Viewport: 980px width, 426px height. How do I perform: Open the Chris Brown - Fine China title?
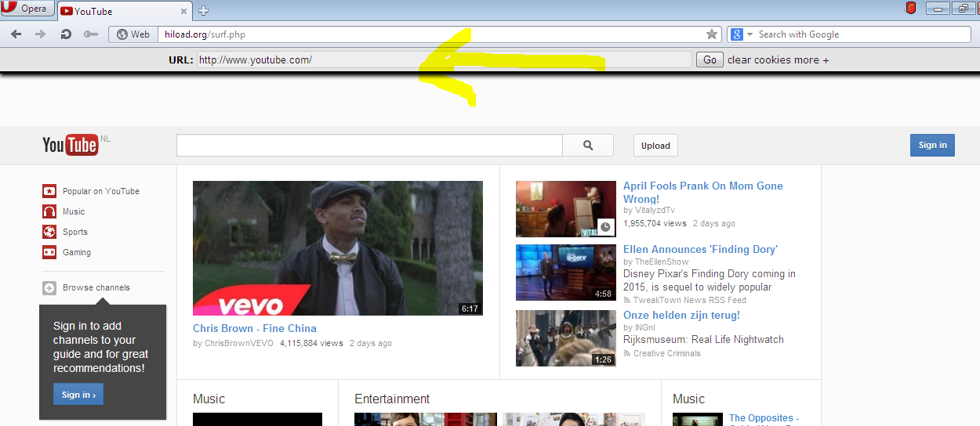(255, 328)
